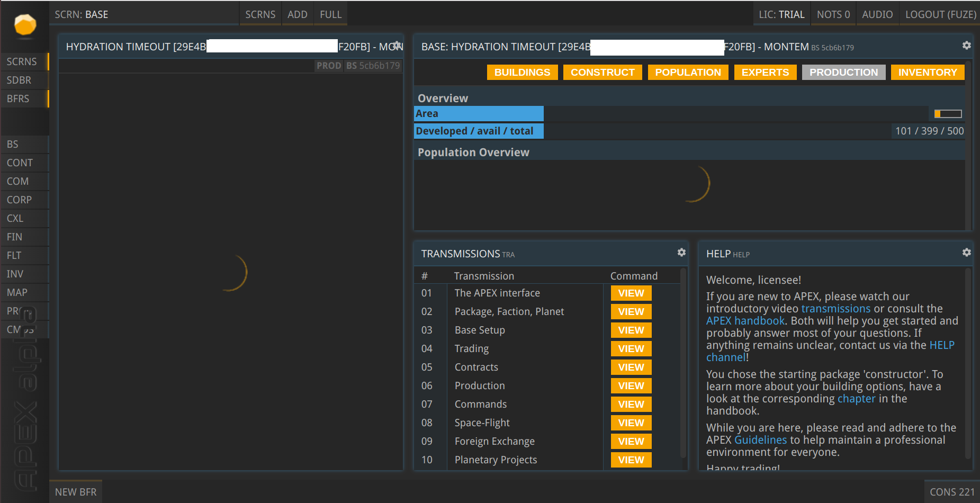Open the ADD screen menu

pos(297,14)
